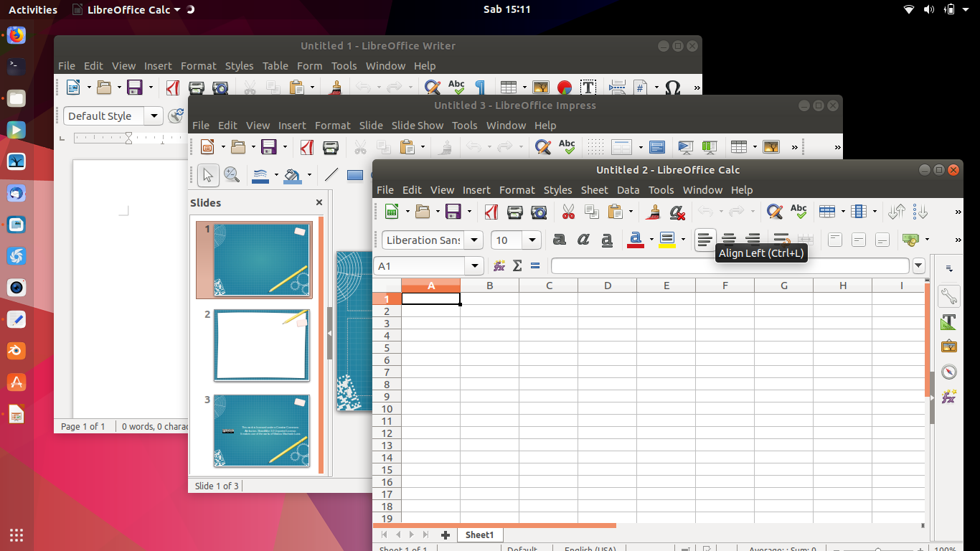Add a new sheet with plus button

coord(446,535)
